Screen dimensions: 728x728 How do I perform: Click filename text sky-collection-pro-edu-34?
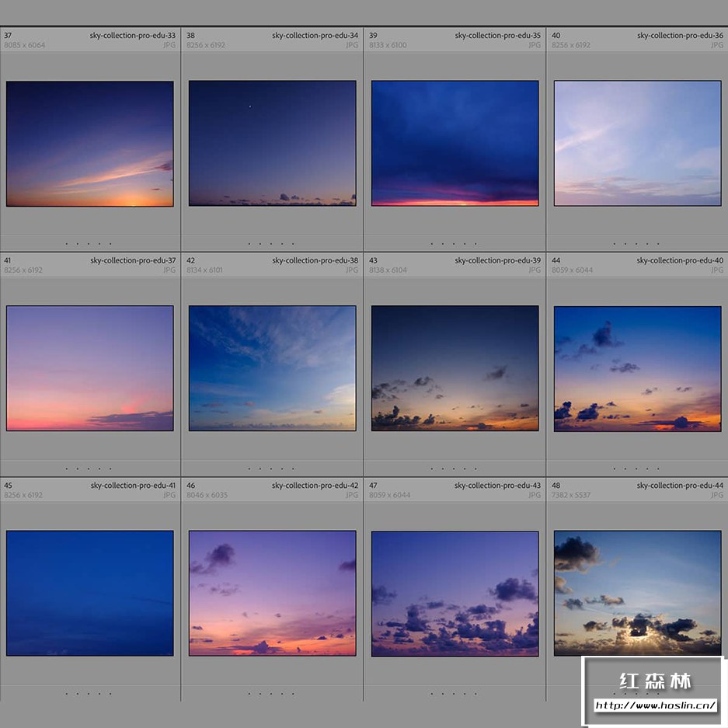pos(315,35)
